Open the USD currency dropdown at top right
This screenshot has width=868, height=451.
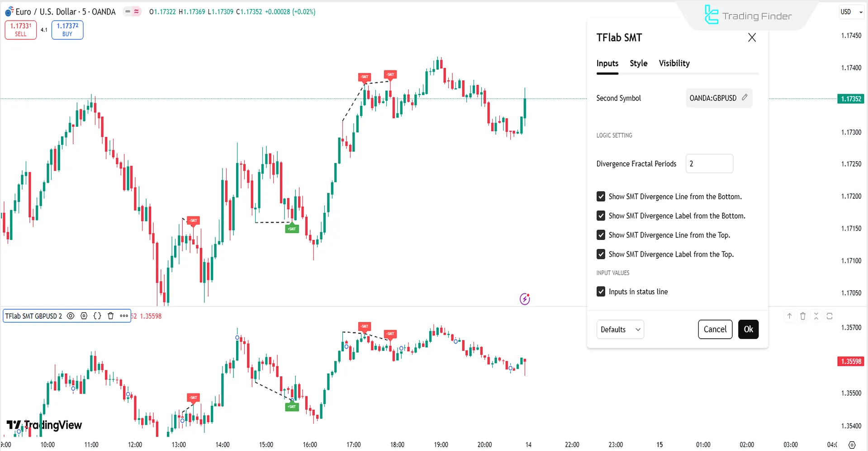tap(851, 12)
